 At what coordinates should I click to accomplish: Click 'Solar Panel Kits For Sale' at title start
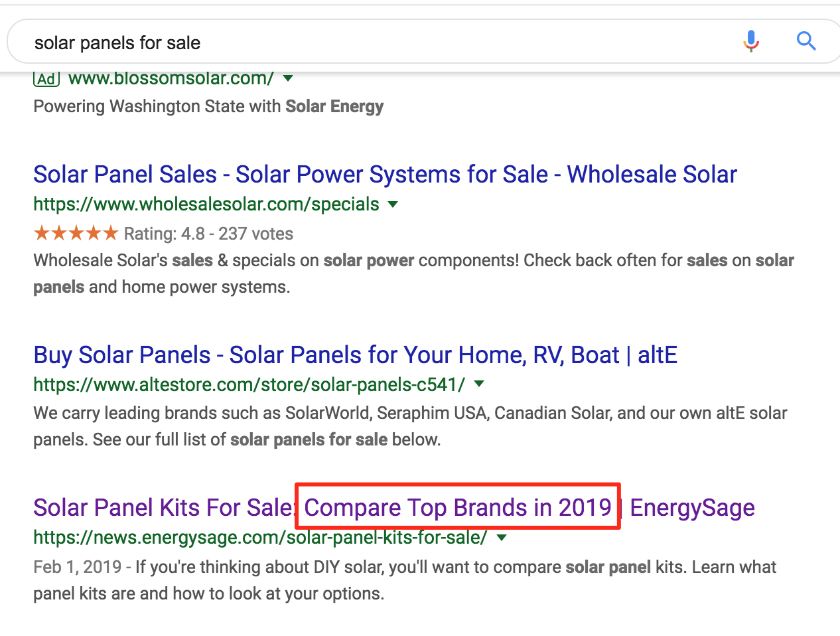point(163,508)
